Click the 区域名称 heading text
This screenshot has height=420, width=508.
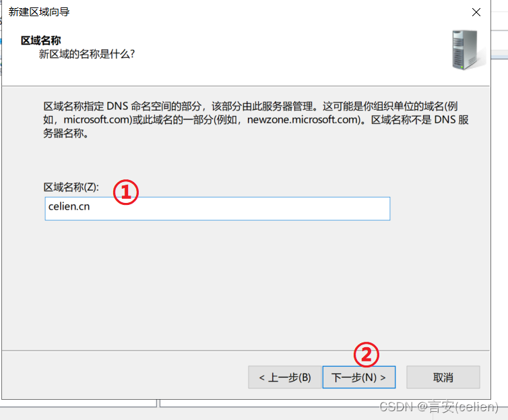click(x=41, y=40)
